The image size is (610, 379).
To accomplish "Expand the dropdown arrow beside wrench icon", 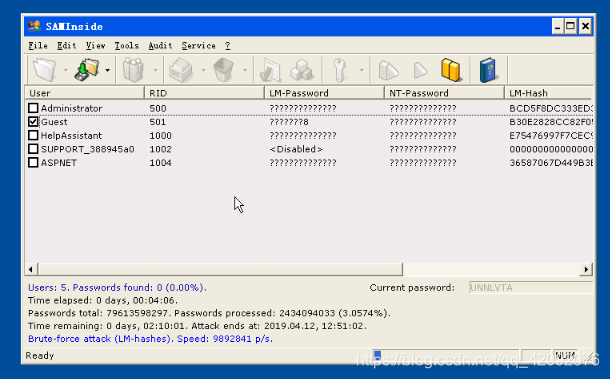I will [x=362, y=70].
